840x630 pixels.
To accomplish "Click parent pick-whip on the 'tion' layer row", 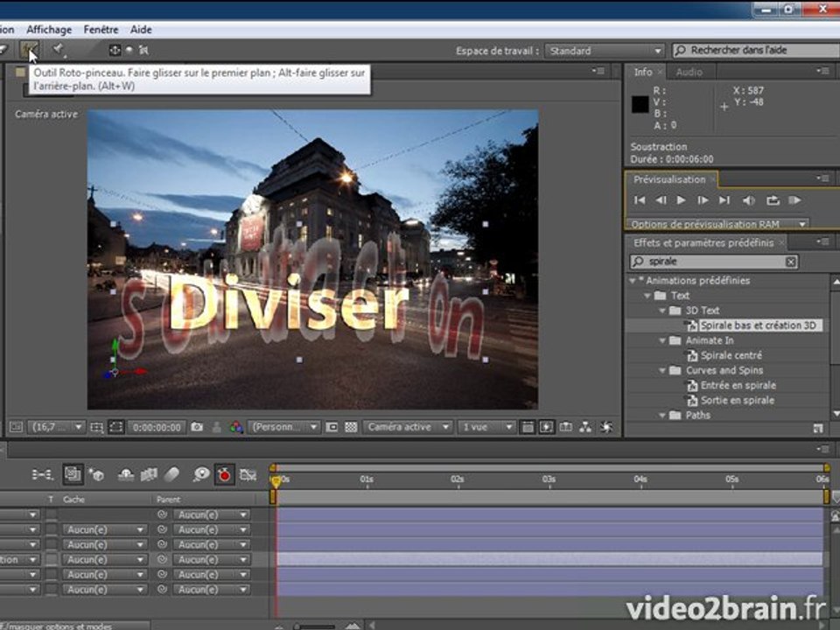I will tap(162, 559).
